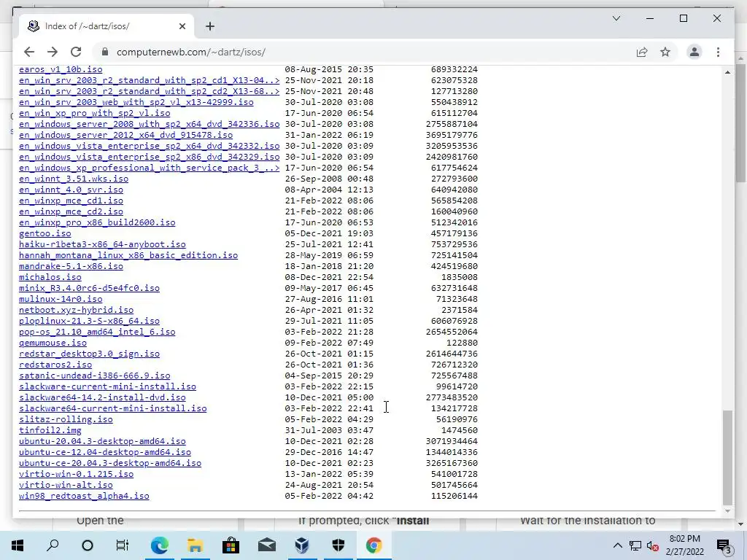Image resolution: width=747 pixels, height=560 pixels.
Task: Launch Microsoft Edge from taskbar
Action: pos(159,545)
